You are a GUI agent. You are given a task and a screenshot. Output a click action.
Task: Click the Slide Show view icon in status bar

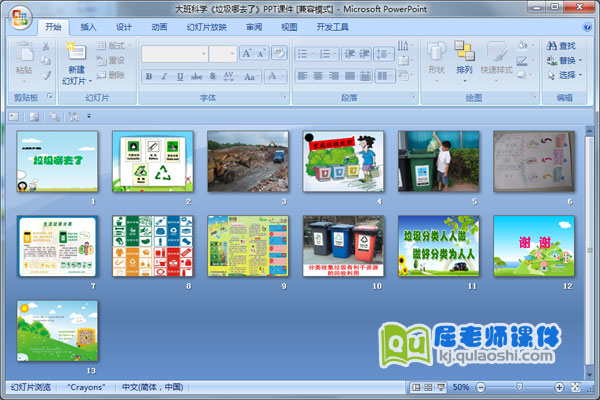click(441, 387)
